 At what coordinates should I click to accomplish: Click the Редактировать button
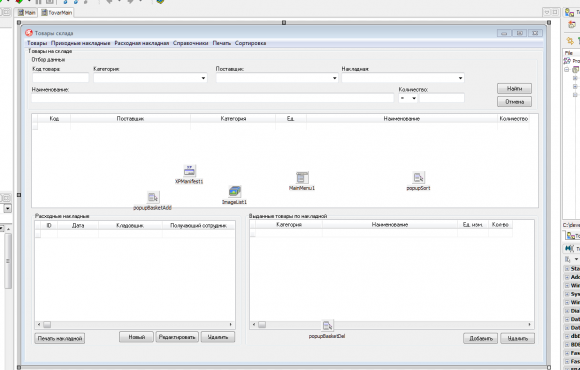[x=177, y=337]
